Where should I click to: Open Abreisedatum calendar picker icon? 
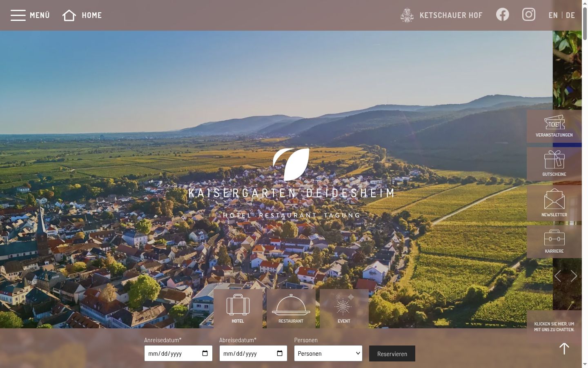click(x=280, y=353)
